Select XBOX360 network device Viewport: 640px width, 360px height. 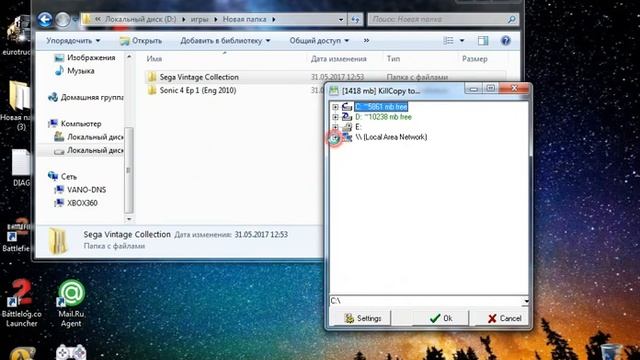(76, 203)
